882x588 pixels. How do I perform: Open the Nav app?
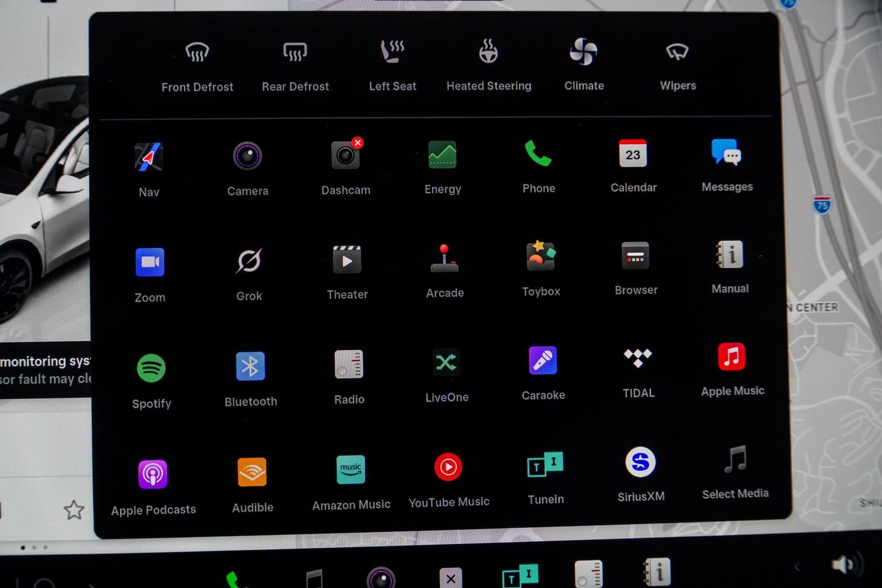point(149,157)
